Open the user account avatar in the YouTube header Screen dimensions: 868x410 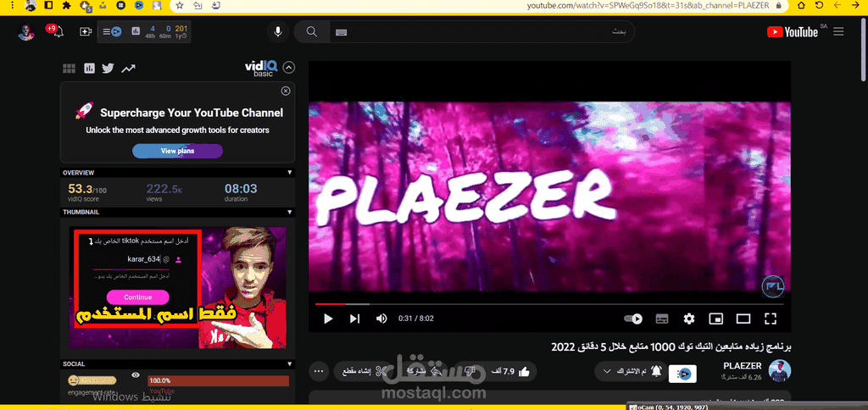[26, 32]
